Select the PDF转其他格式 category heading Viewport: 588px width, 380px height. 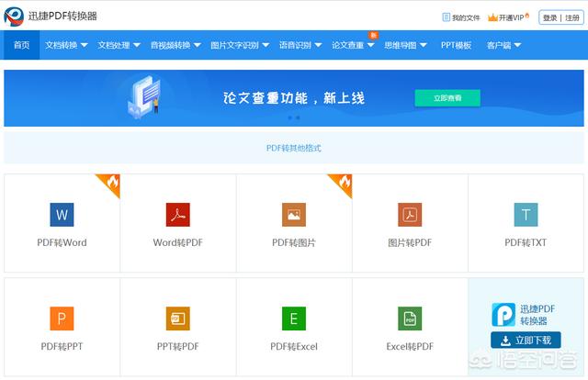click(294, 148)
